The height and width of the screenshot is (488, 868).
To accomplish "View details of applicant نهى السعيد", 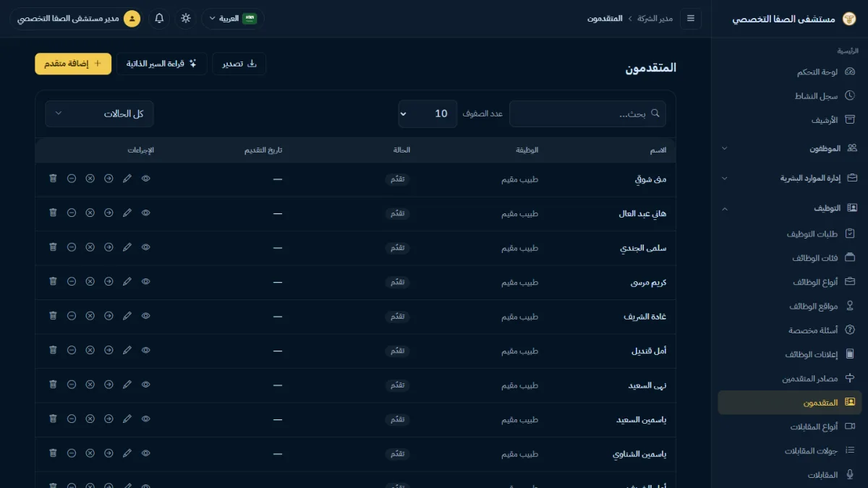I will point(146,385).
